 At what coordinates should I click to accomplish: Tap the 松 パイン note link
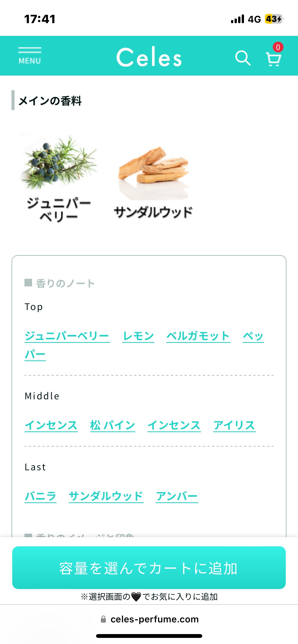coord(113,425)
